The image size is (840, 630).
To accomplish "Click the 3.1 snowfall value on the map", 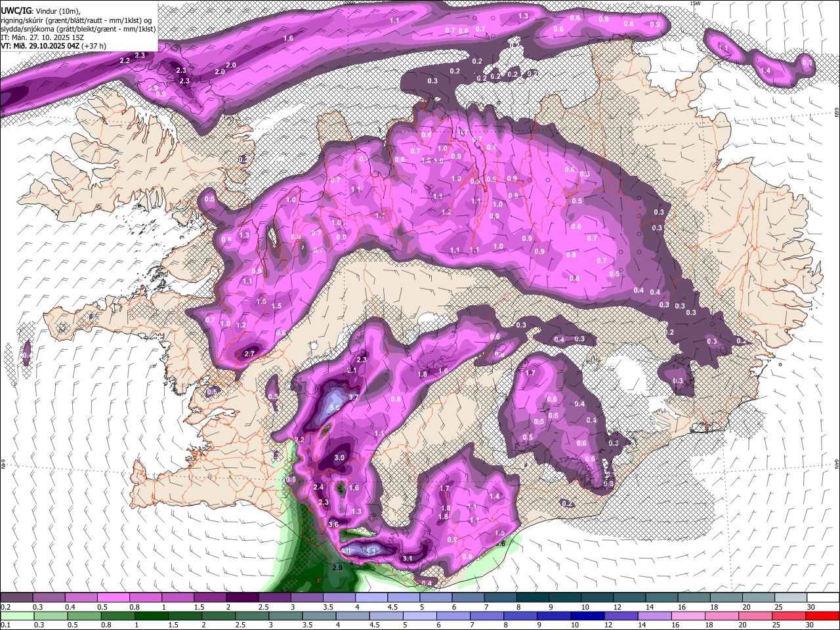I will pyautogui.click(x=408, y=558).
